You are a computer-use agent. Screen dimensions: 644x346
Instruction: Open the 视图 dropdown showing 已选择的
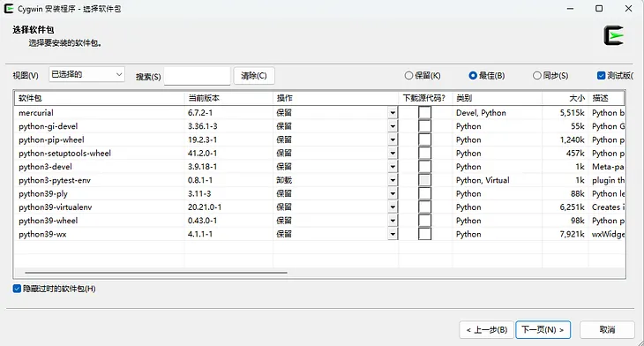[x=86, y=74]
